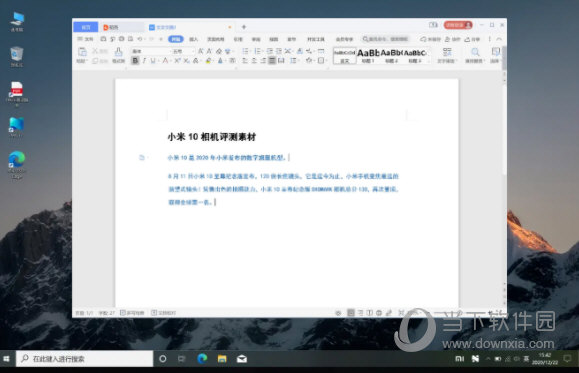Click the Copy icon below Cut

coord(95,61)
